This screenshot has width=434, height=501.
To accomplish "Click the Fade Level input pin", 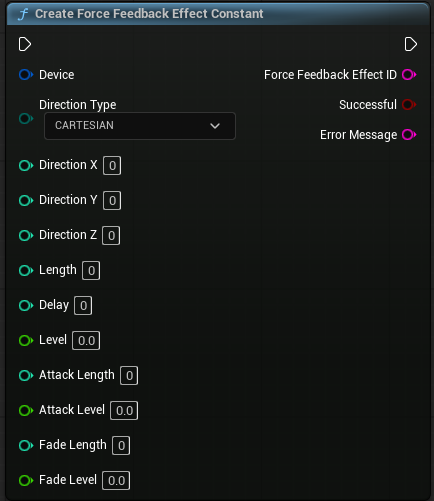I will click(x=26, y=480).
